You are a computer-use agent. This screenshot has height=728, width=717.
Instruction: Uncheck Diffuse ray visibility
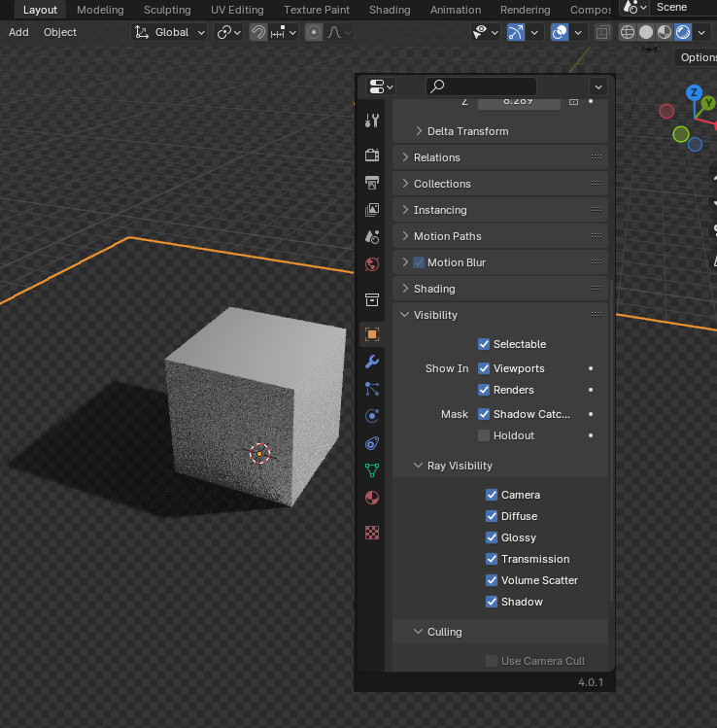(492, 516)
